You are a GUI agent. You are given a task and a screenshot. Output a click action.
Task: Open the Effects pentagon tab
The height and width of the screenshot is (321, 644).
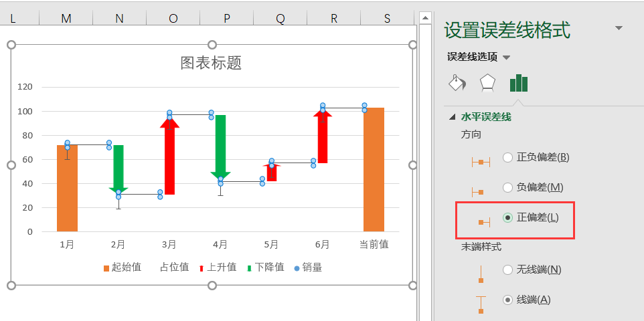pyautogui.click(x=487, y=84)
